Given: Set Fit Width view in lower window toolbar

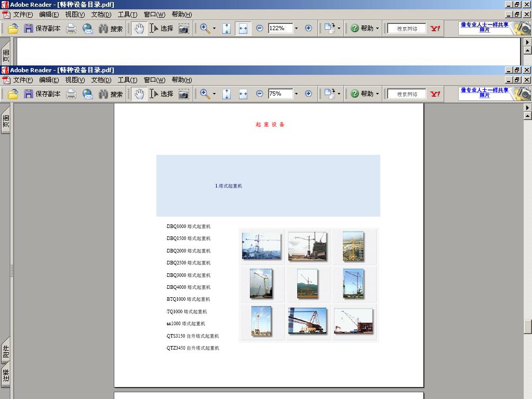Looking at the screenshot, I should 243,94.
